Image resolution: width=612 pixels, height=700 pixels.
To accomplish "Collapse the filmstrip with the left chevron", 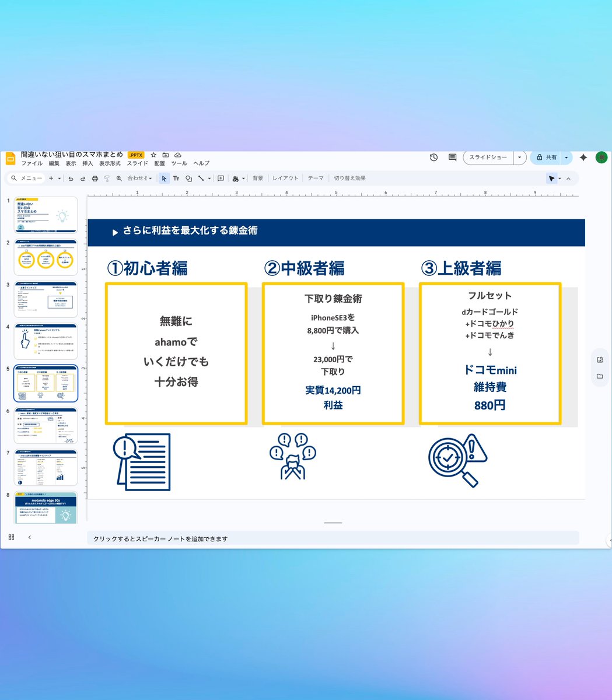I will tap(29, 537).
